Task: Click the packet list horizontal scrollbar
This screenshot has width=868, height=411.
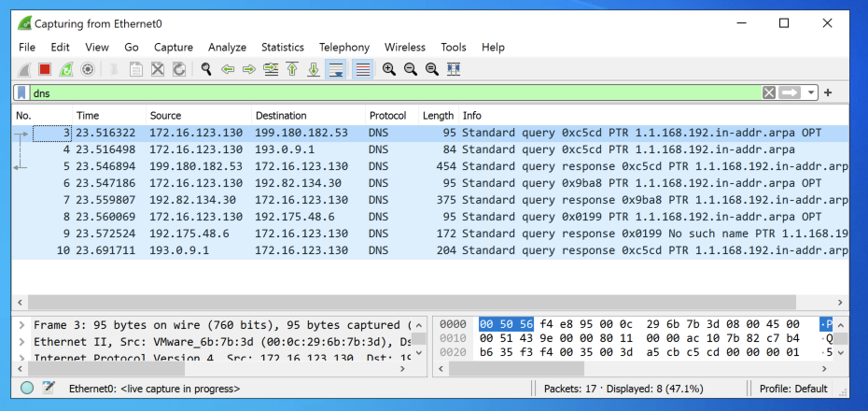Action: (x=412, y=303)
